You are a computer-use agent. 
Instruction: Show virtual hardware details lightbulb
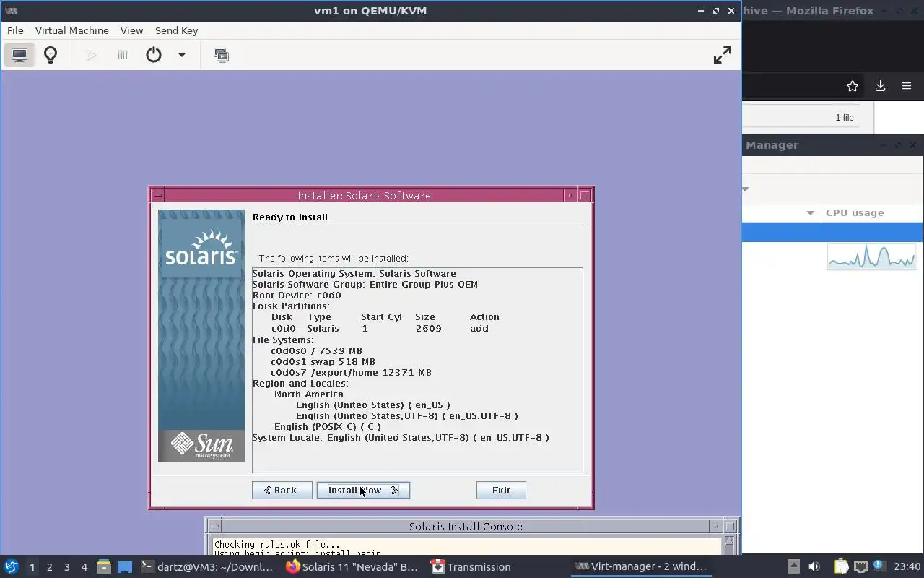click(51, 55)
